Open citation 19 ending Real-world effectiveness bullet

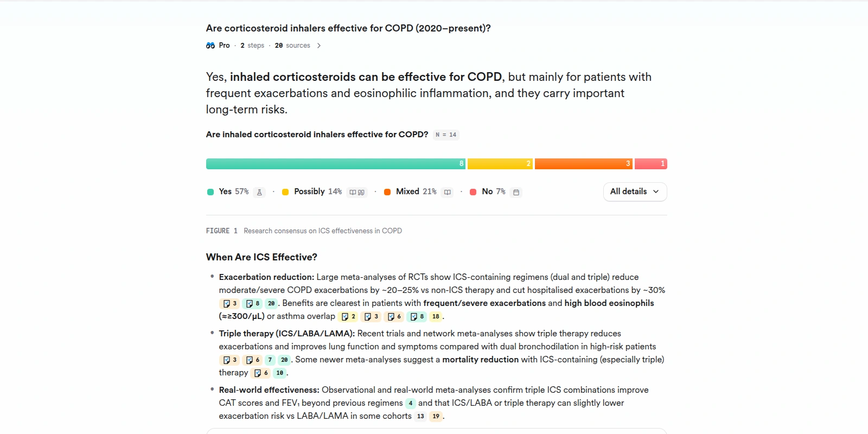click(436, 417)
